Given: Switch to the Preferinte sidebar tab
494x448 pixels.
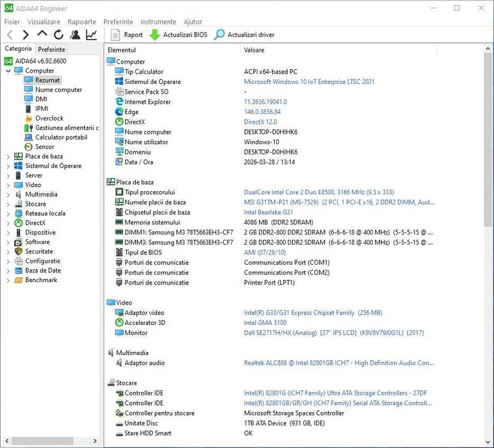Looking at the screenshot, I should pyautogui.click(x=51, y=49).
